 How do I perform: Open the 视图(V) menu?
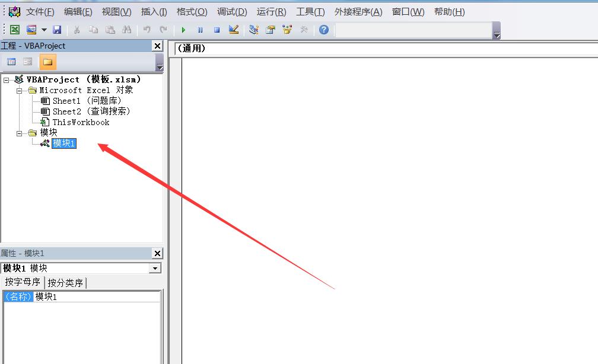pyautogui.click(x=117, y=12)
